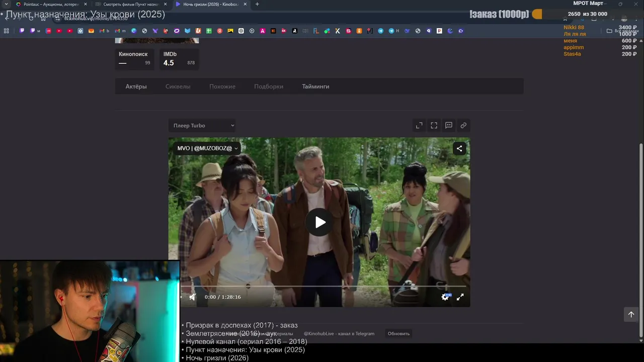Open the red S bookmark icon
Screen dimensions: 644x362
tap(348, 31)
